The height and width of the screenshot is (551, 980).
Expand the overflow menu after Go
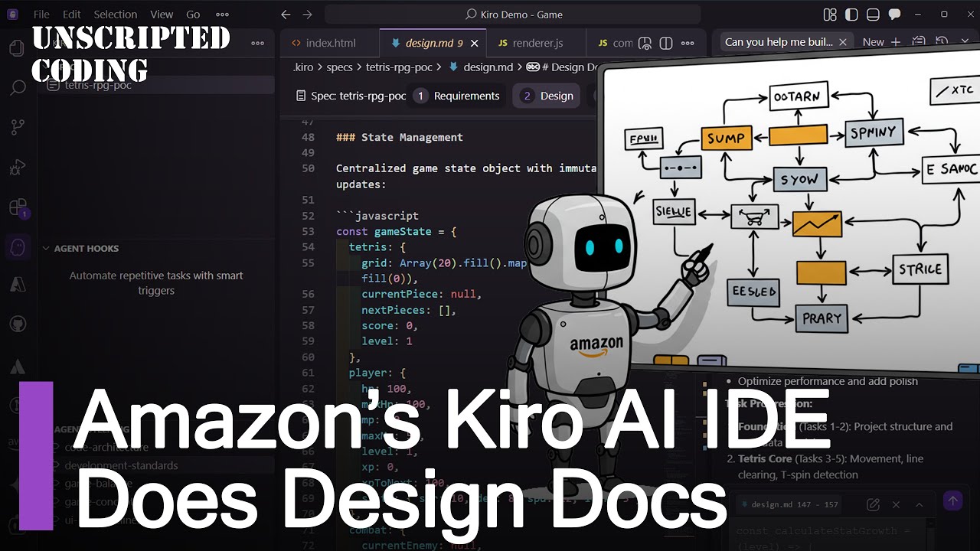point(222,15)
